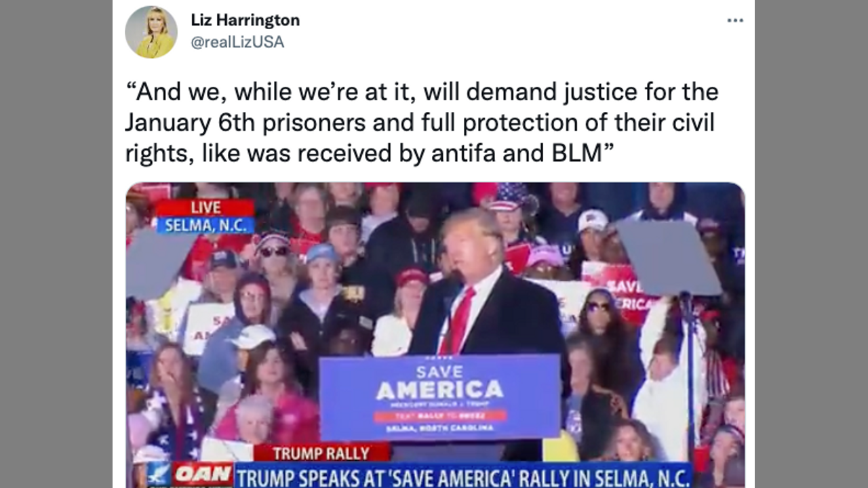868x488 pixels.
Task: Click the 'TRUMP SPEAKS AT SAVE AMERICA RALLY' headline bar
Action: coord(463,476)
